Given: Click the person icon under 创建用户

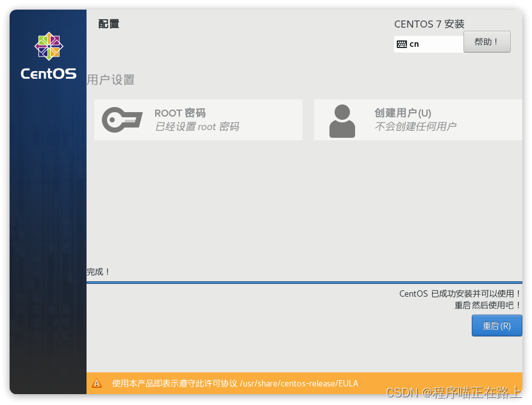Looking at the screenshot, I should 342,120.
